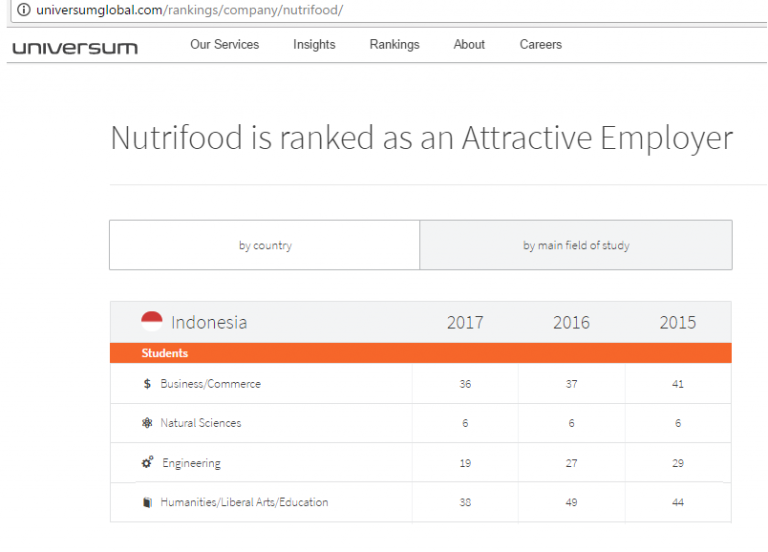Select the Engineering row label
This screenshot has width=768, height=552.
[x=191, y=464]
